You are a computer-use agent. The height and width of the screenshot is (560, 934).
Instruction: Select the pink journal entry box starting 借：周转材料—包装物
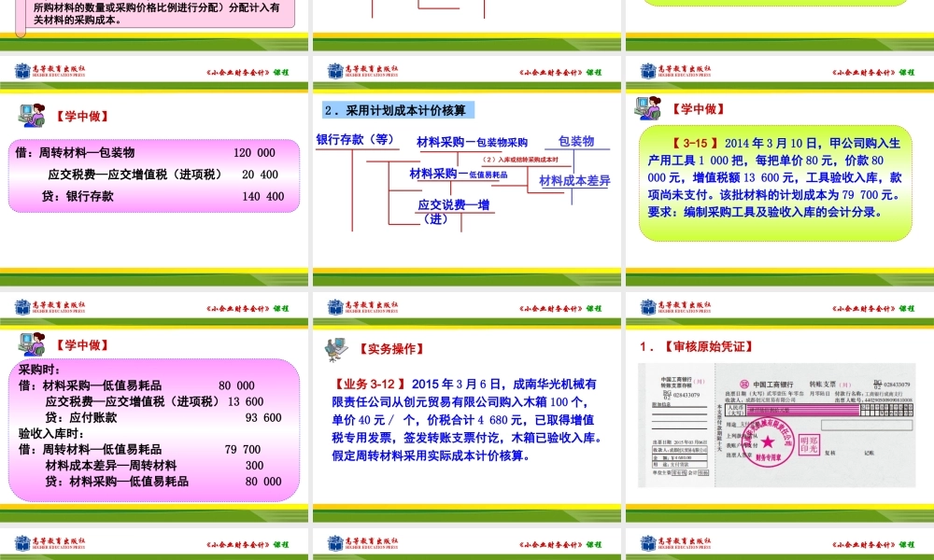pos(157,174)
